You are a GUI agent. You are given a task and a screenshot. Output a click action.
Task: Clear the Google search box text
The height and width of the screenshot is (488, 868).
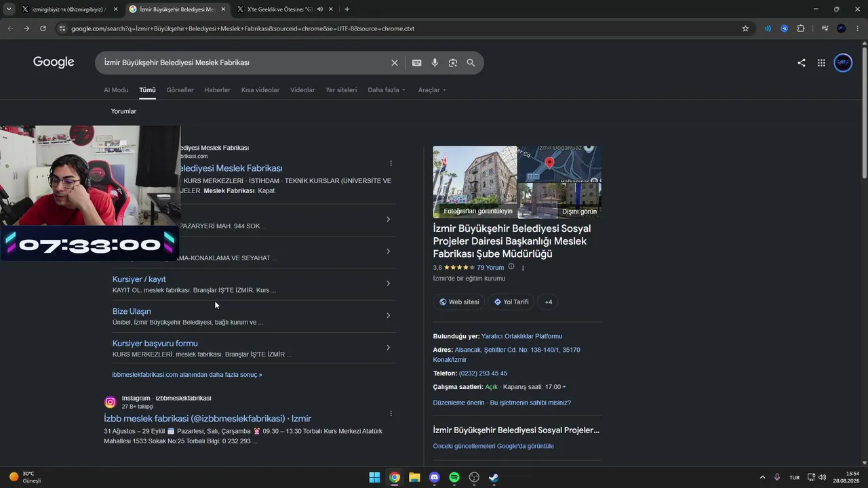click(x=394, y=63)
